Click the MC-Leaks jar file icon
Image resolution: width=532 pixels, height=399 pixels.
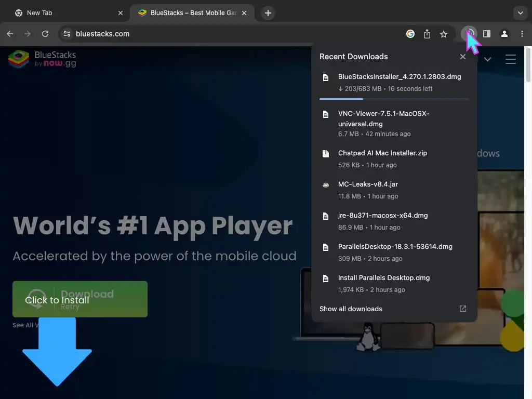pos(326,185)
